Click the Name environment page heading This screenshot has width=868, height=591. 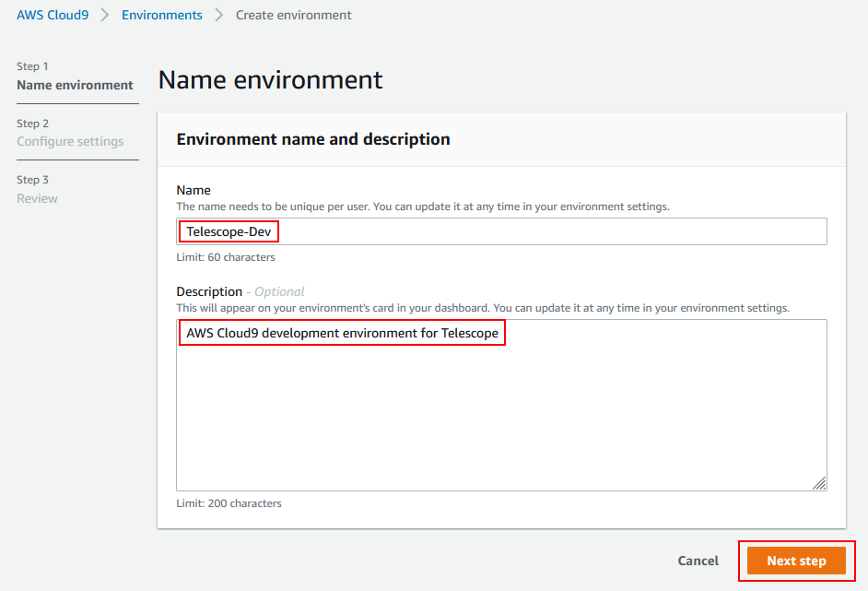point(270,80)
